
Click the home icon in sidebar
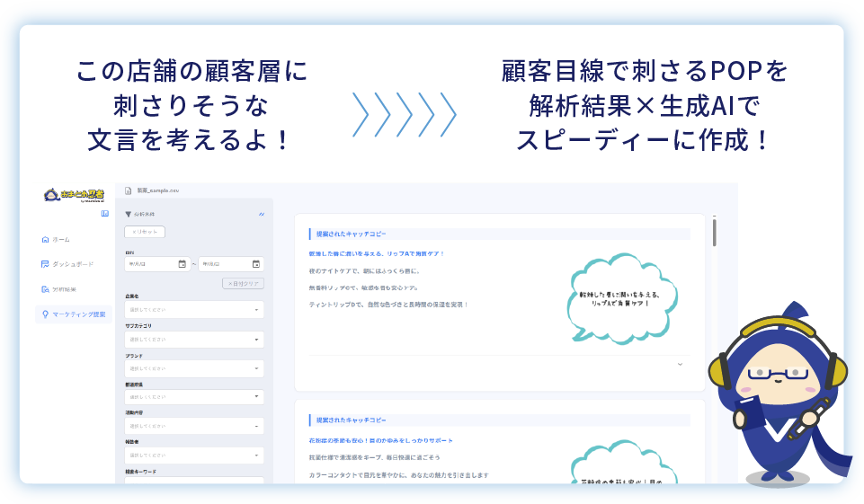[45, 240]
